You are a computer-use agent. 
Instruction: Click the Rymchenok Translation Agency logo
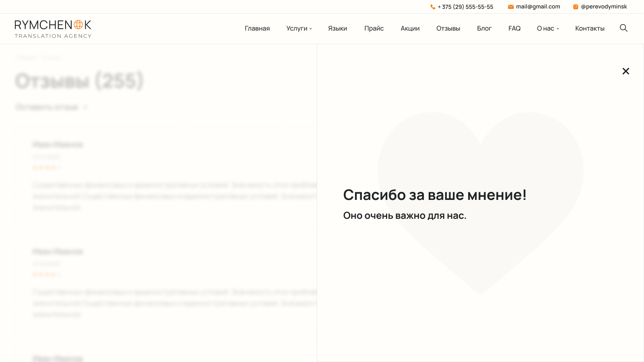click(53, 29)
